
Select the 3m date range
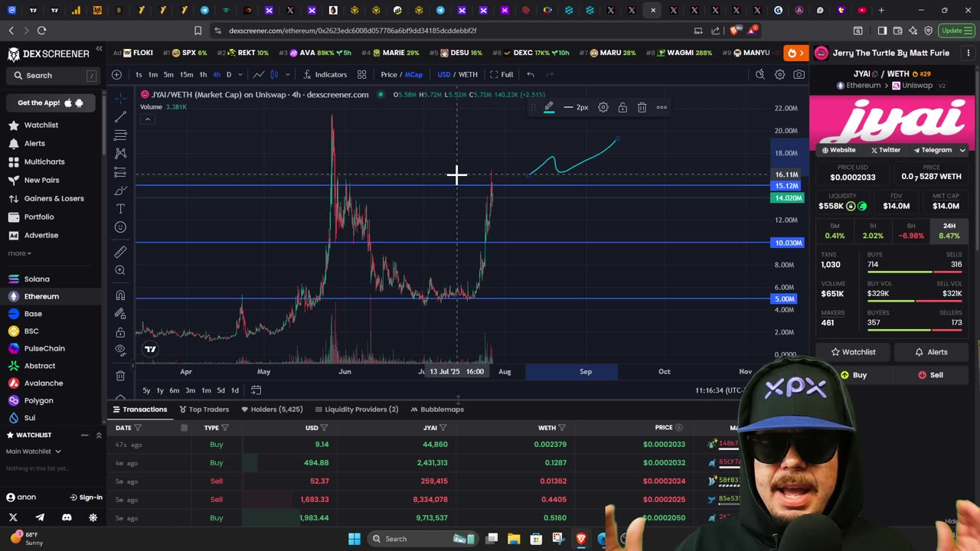(x=190, y=390)
